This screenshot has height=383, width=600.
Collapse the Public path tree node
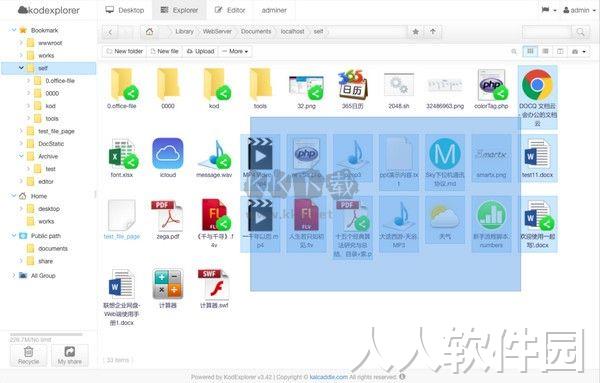pos(14,236)
